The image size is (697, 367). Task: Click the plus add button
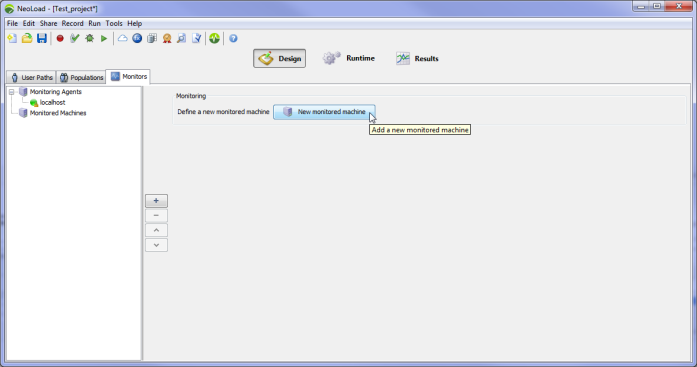pyautogui.click(x=156, y=201)
